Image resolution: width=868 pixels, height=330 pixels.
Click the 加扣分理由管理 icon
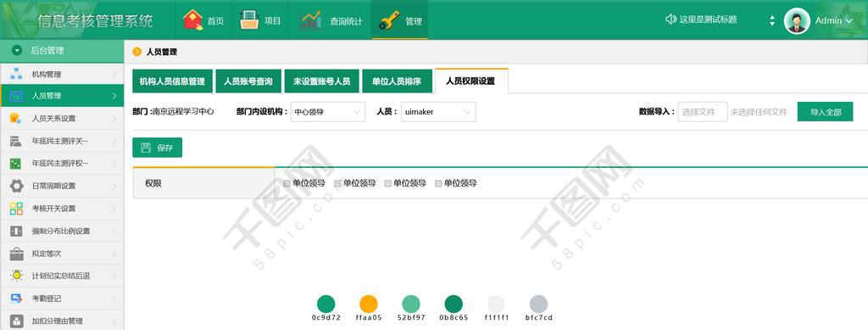(17, 321)
